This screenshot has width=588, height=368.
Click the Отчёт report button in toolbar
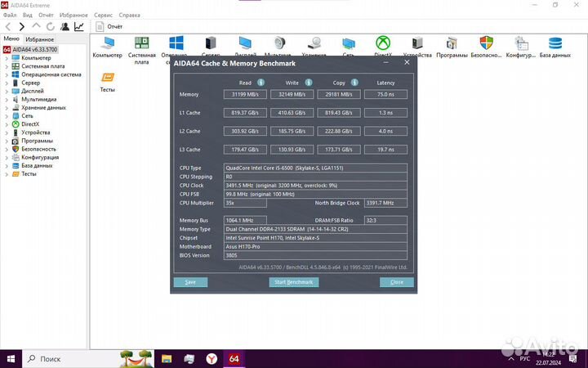coord(109,27)
